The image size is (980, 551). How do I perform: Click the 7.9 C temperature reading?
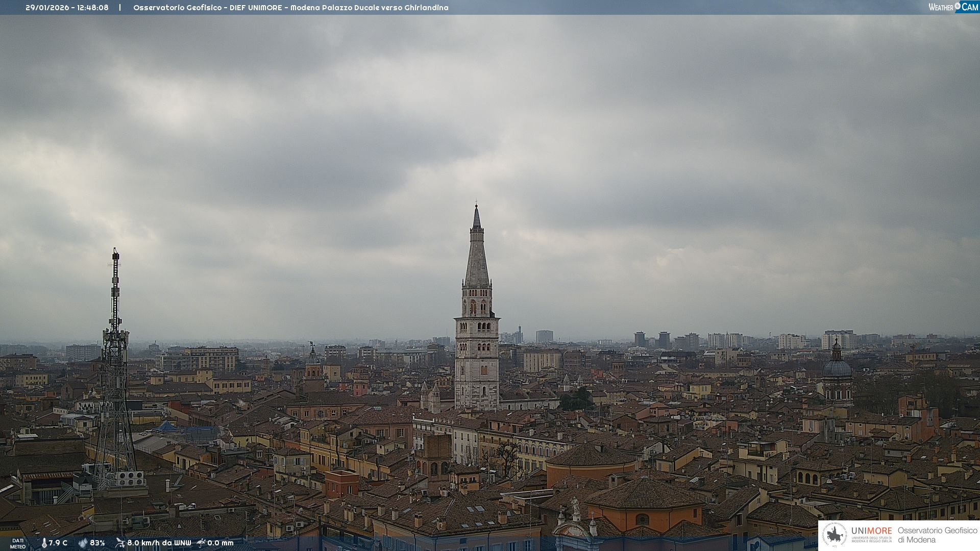pyautogui.click(x=58, y=543)
